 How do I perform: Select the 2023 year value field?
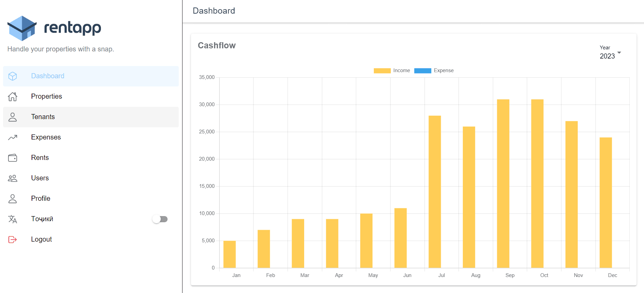tap(607, 56)
